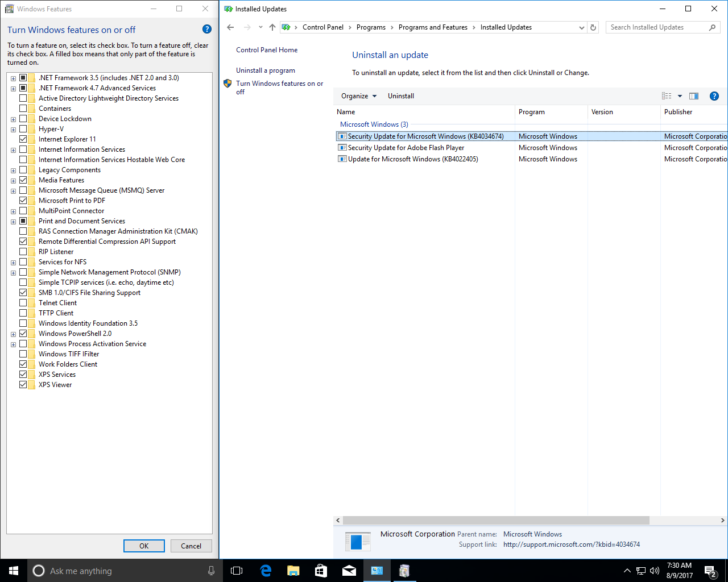Expand the Media Features node
Viewport: 728px width, 582px height.
(13, 181)
